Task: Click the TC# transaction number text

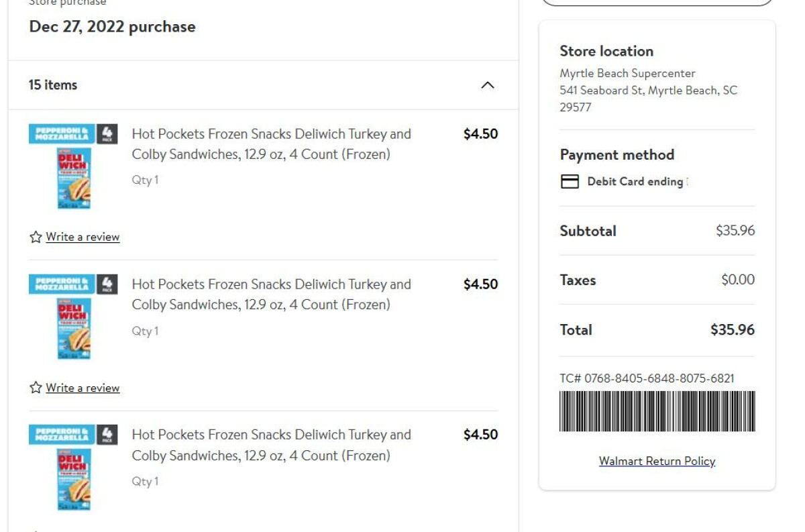Action: tap(647, 378)
